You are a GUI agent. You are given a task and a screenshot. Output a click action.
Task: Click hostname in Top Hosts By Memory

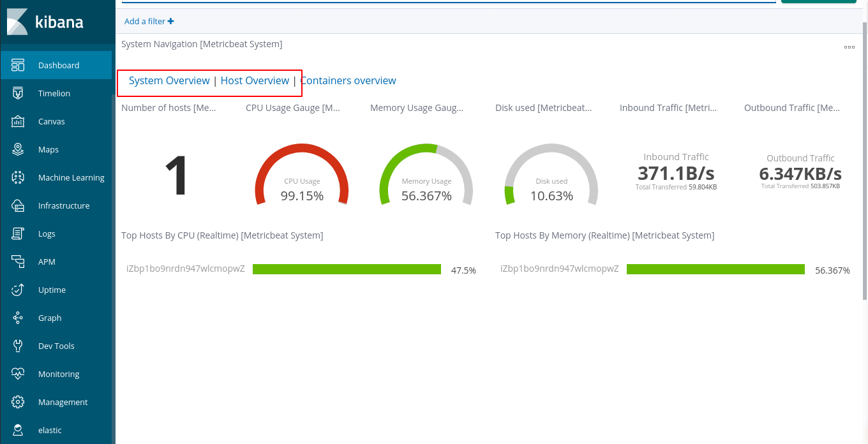tap(560, 269)
